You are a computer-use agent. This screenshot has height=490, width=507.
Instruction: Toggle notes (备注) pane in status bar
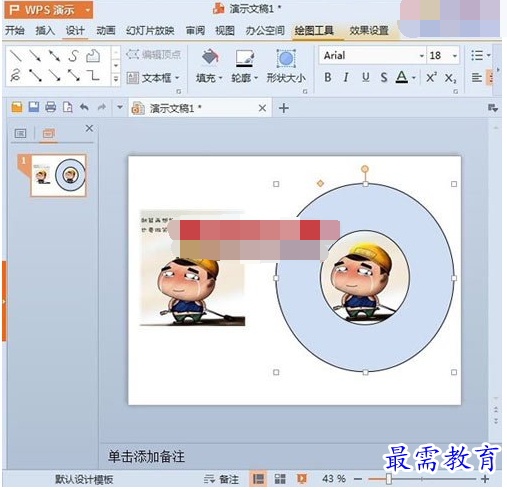tap(221, 479)
